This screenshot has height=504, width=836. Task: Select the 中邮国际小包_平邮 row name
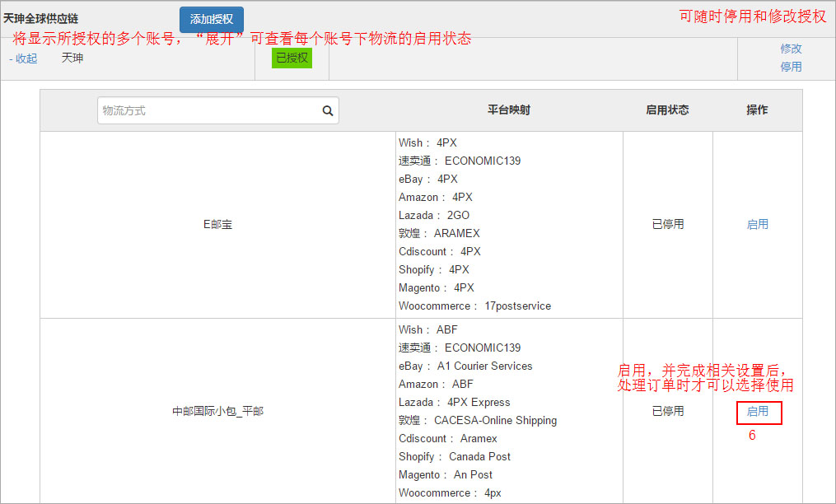pos(217,411)
